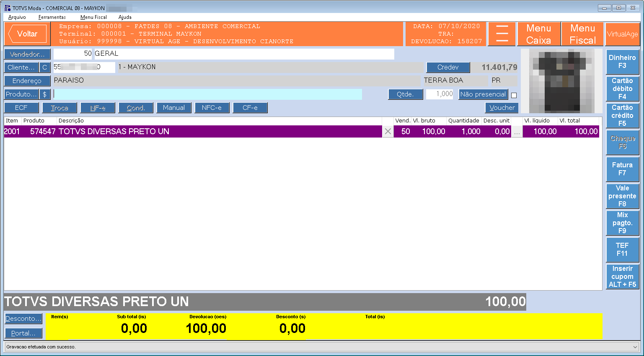Toggle the Não presencial checkbox
Viewport: 644px width, 356px height.
tap(514, 95)
